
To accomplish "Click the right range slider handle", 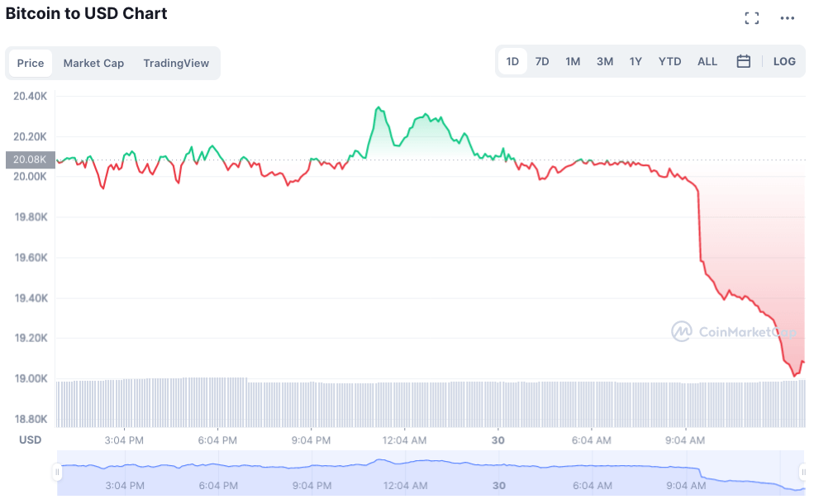I will [x=802, y=473].
